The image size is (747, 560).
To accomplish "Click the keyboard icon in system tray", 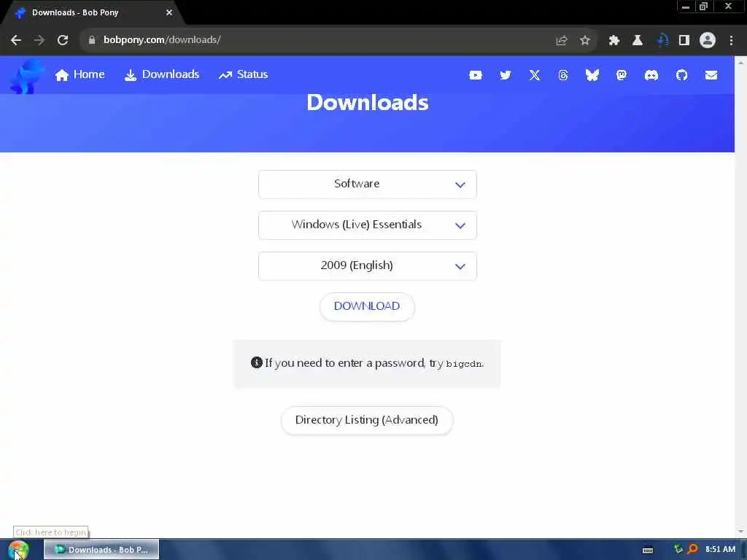I will tap(648, 550).
